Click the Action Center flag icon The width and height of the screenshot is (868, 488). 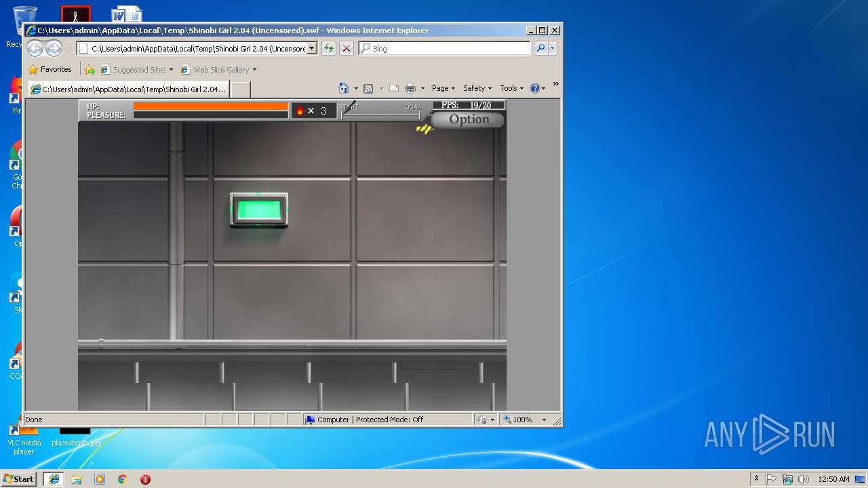(x=771, y=479)
